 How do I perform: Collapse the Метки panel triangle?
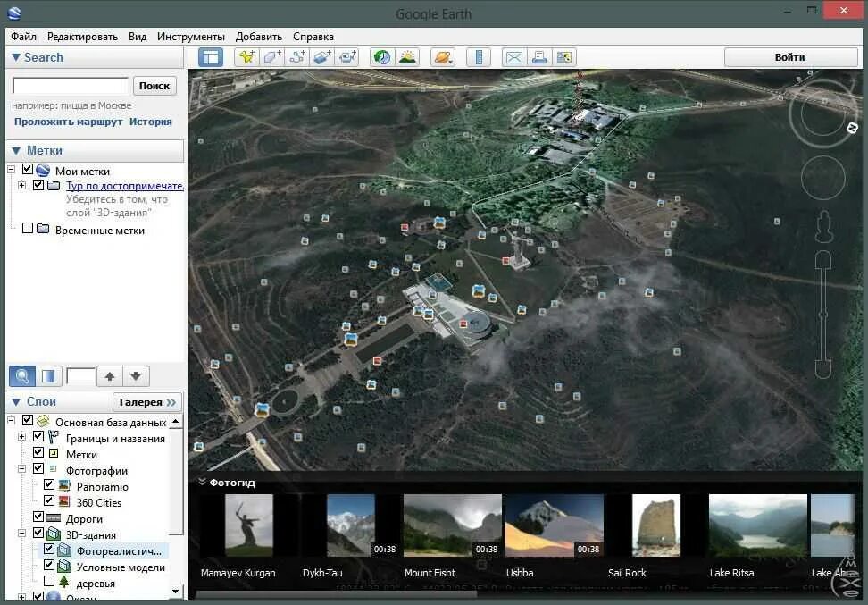(15, 151)
